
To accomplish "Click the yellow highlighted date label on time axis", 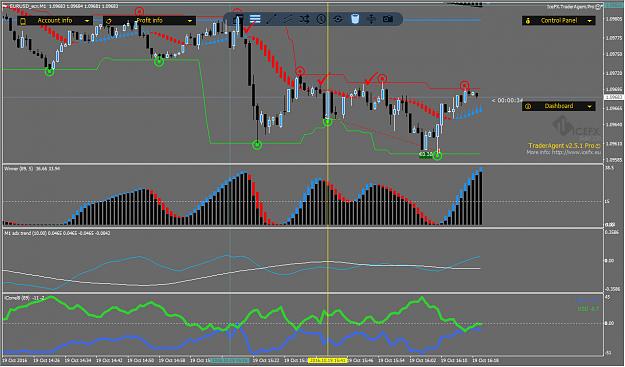I will (328, 360).
